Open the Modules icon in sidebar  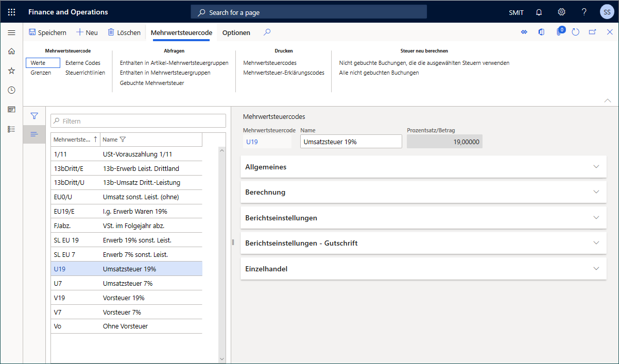(11, 129)
